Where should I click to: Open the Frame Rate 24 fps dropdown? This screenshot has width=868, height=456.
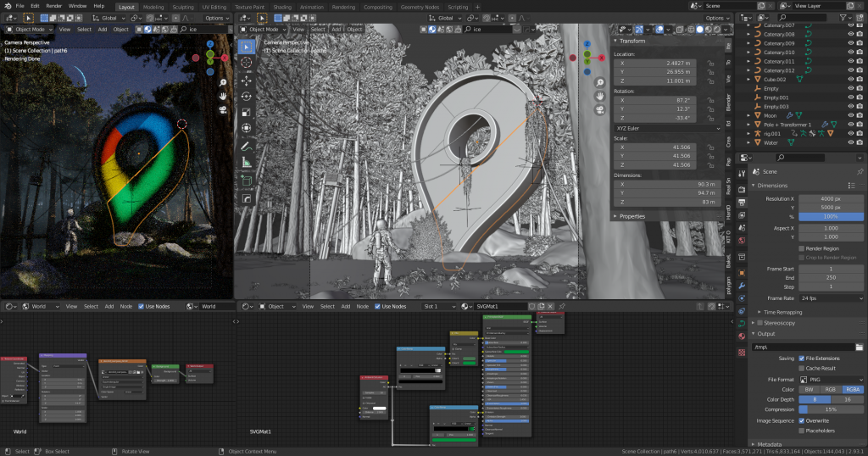tap(831, 298)
